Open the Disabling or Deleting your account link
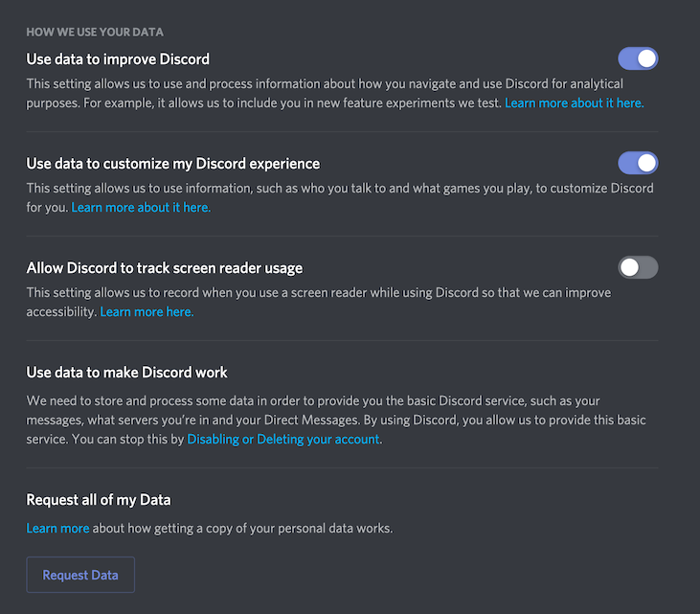This screenshot has width=700, height=614. pos(283,439)
